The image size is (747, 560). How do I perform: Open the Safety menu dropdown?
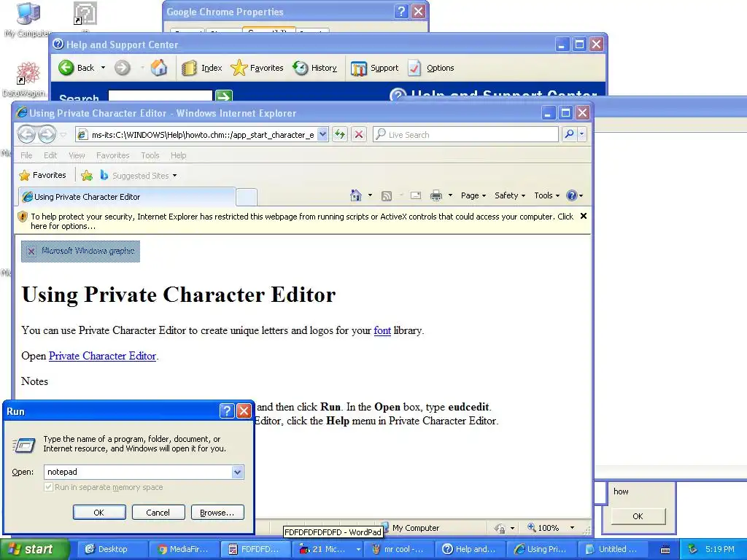[x=510, y=195]
